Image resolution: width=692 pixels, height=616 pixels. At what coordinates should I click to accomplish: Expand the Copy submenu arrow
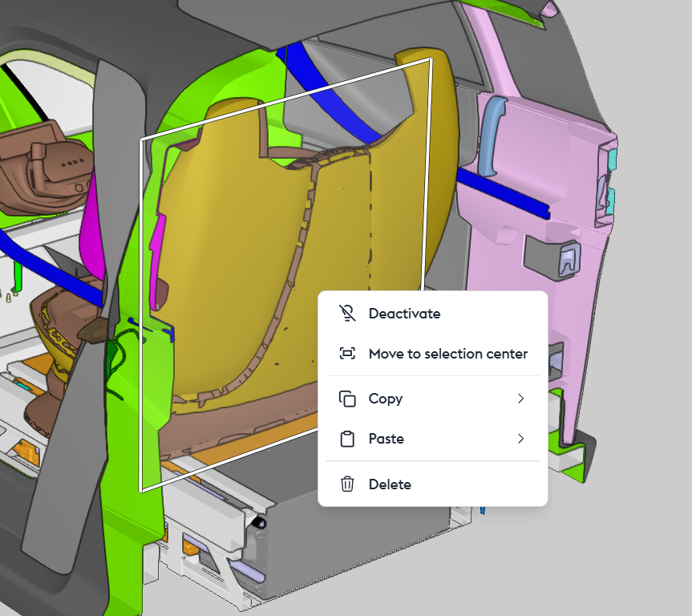point(520,399)
